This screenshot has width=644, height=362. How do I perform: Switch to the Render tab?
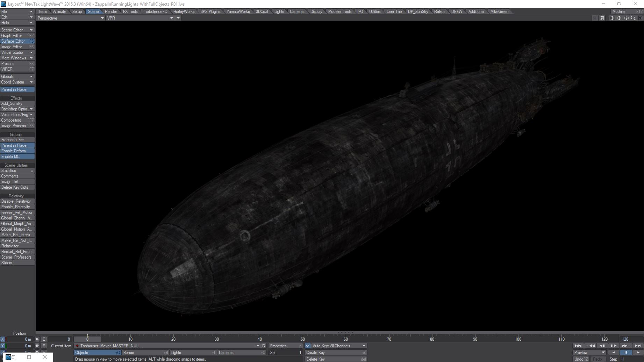(111, 12)
